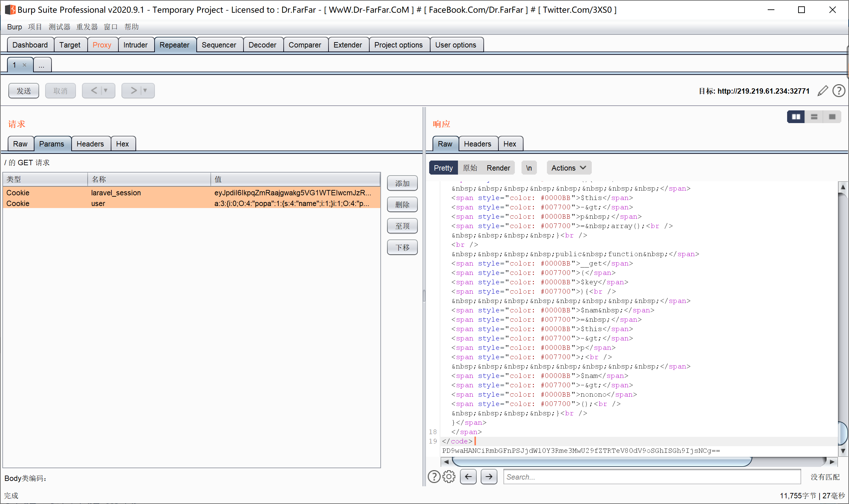Click the Repeater tab in toolbar
The image size is (849, 504).
pyautogui.click(x=175, y=44)
